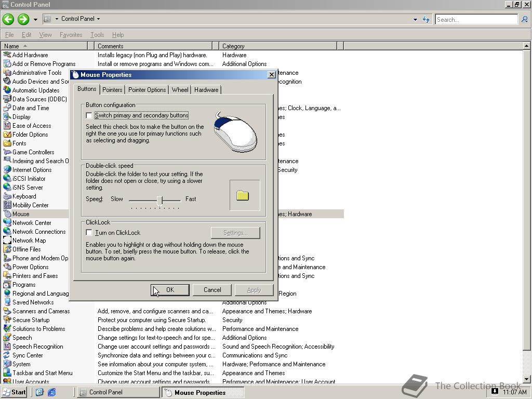Click the Automatic Updates icon
The height and width of the screenshot is (399, 532).
(7, 90)
